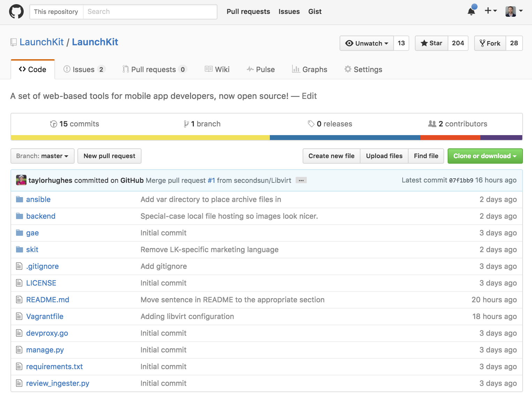The height and width of the screenshot is (397, 532).
Task: Click the LaunchKit repository name link
Action: coord(95,42)
